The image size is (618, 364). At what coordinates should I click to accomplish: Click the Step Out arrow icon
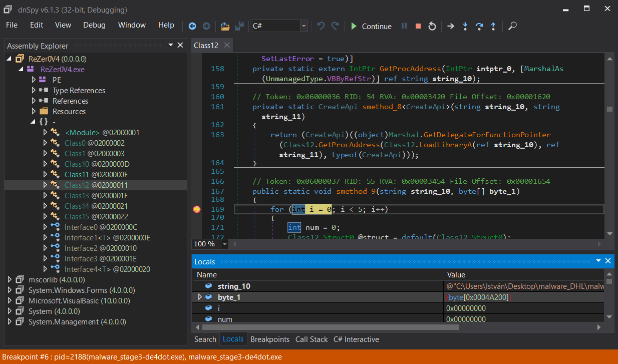[493, 26]
